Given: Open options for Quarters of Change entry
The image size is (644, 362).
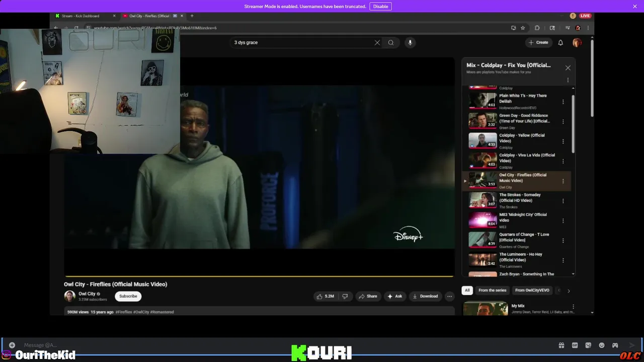Looking at the screenshot, I should pos(563,240).
